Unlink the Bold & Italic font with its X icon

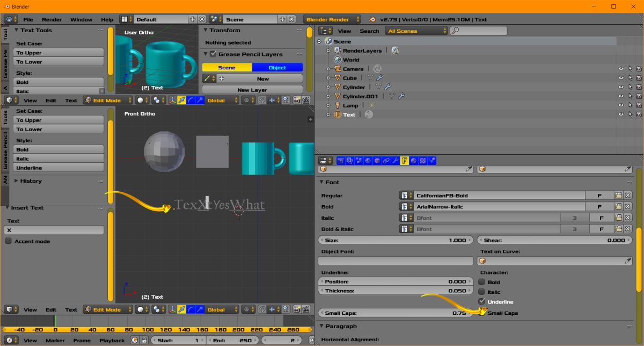click(627, 229)
